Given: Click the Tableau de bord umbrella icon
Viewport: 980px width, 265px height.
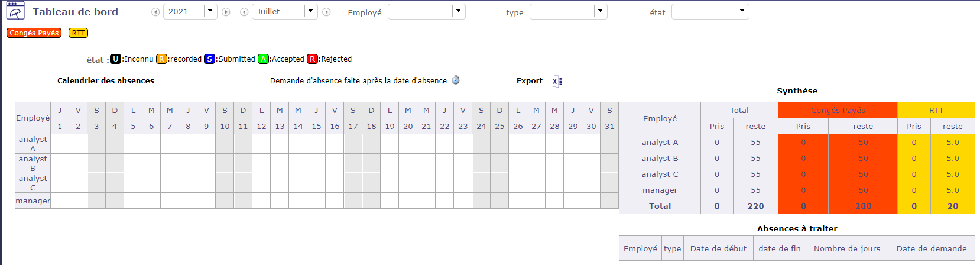Looking at the screenshot, I should 15,11.
